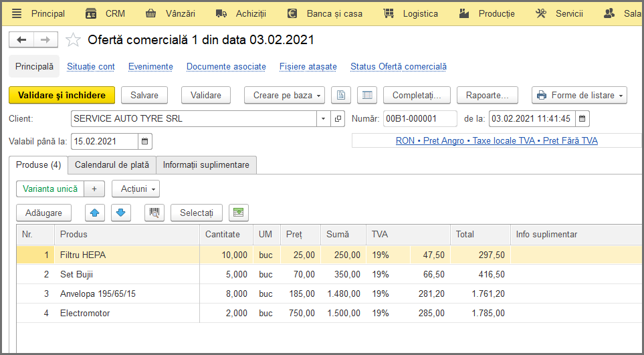This screenshot has height=355, width=644.
Task: Open the RON Pret Angro pricing link
Action: tap(497, 141)
